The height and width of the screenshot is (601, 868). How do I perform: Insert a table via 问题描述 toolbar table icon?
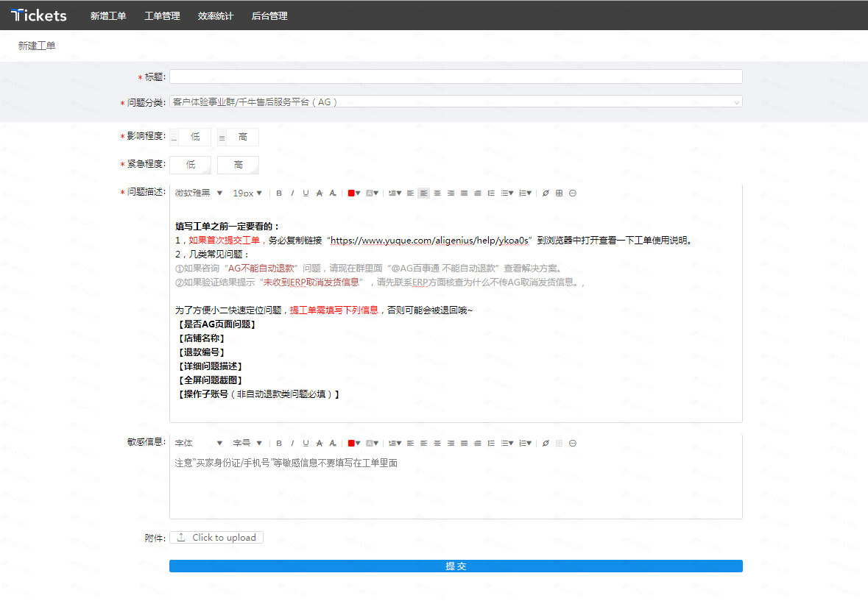click(x=559, y=193)
